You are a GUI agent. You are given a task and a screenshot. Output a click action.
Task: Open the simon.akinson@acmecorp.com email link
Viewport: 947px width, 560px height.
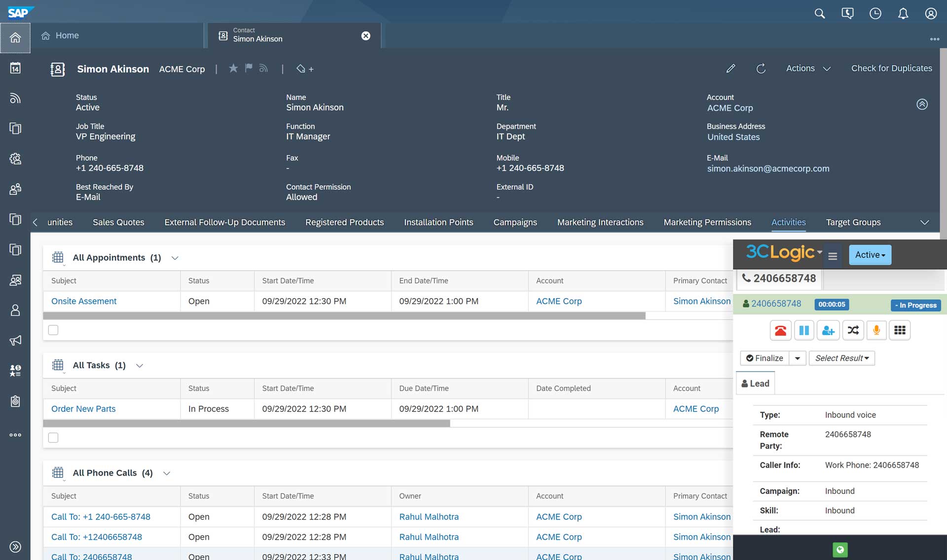[x=768, y=169]
